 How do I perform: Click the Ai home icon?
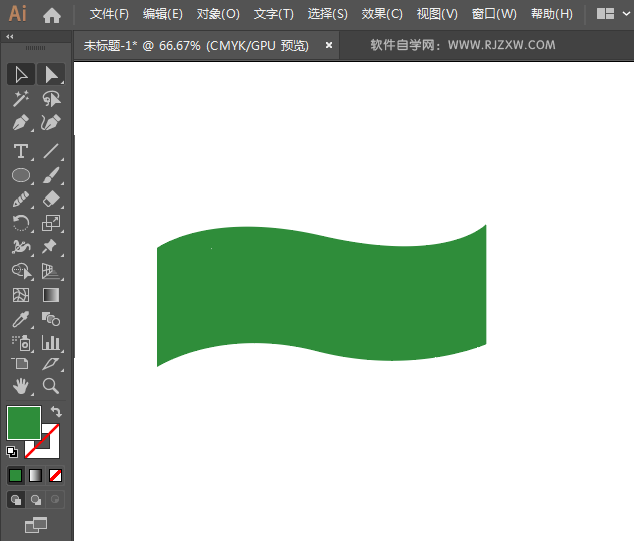(x=52, y=15)
